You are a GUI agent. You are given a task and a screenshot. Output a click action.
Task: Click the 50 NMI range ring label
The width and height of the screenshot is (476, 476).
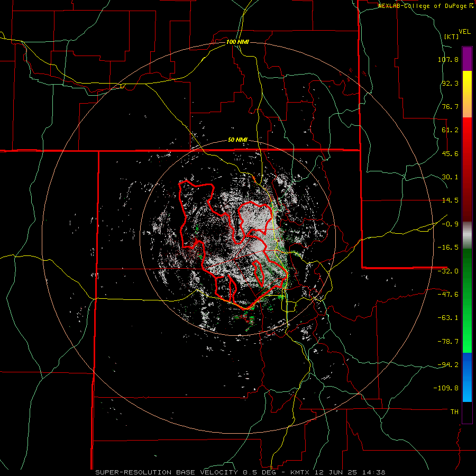coord(237,140)
